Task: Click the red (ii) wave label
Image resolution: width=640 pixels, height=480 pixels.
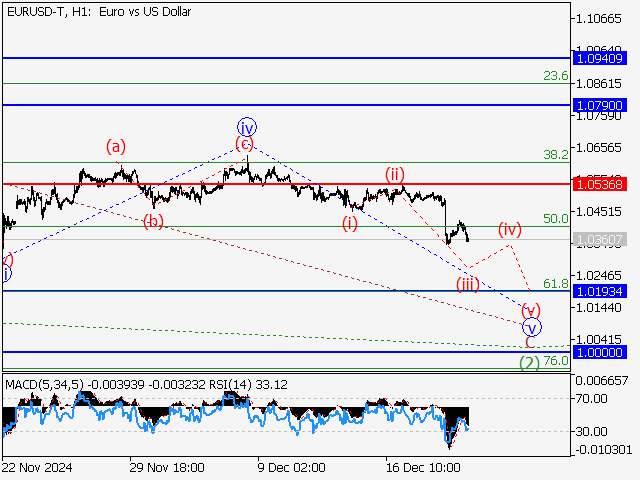Action: click(395, 173)
